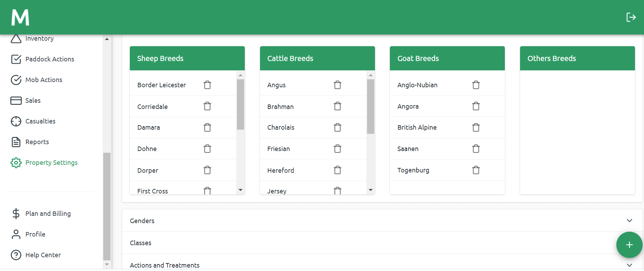
Task: Delete the Saanen goat breed
Action: [476, 149]
